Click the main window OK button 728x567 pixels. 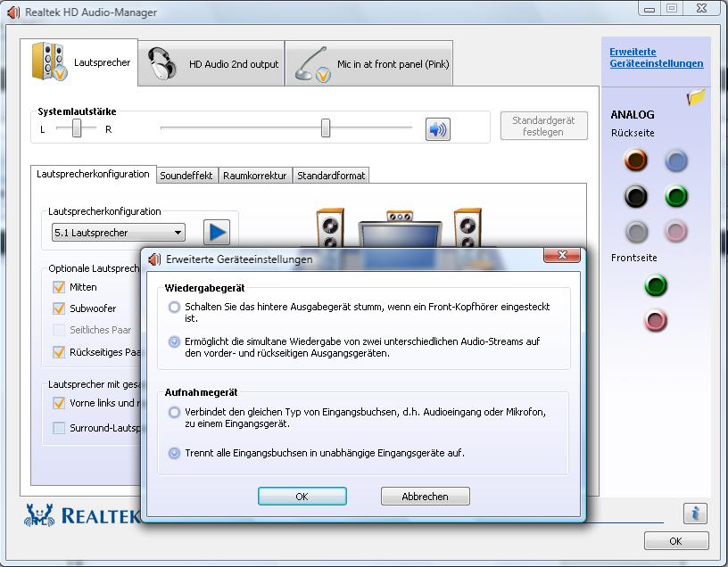(x=676, y=541)
